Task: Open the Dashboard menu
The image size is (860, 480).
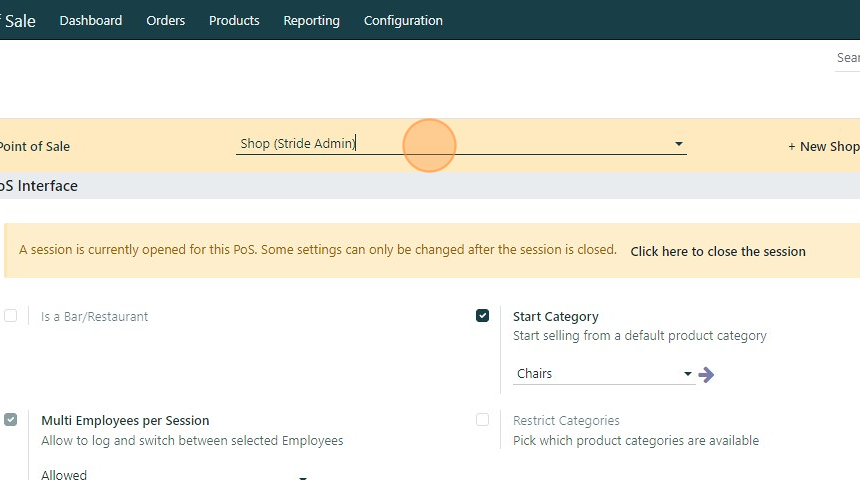Action: [91, 20]
